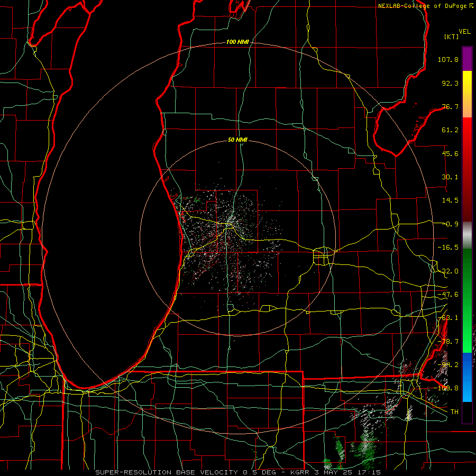Image resolution: width=476 pixels, height=476 pixels.
Task: Select the -63.1 scale value
Action: pyautogui.click(x=448, y=318)
